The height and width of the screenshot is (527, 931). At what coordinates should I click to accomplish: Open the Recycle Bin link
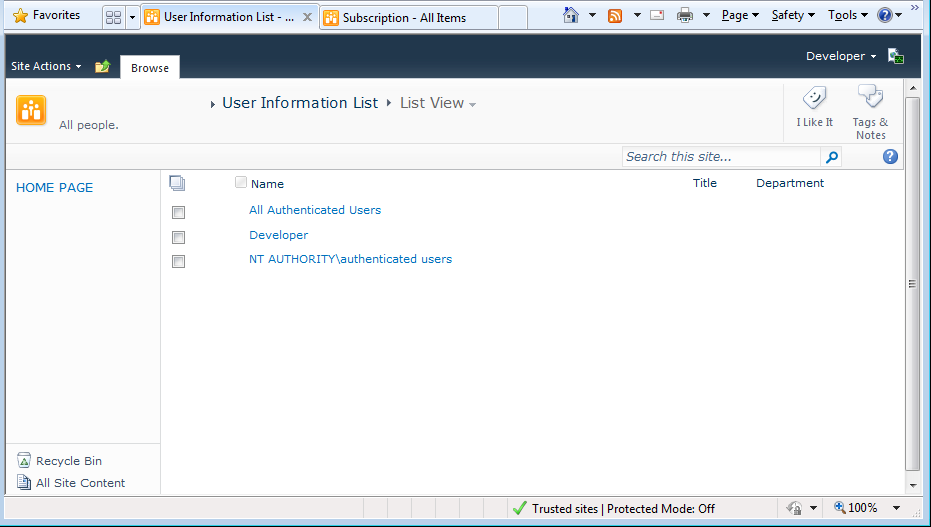tap(69, 461)
